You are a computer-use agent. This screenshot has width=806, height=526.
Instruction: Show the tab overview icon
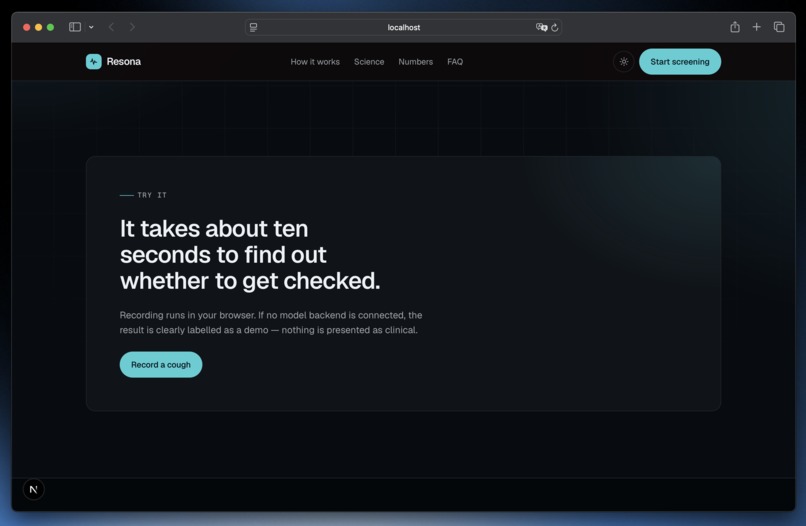pos(779,27)
